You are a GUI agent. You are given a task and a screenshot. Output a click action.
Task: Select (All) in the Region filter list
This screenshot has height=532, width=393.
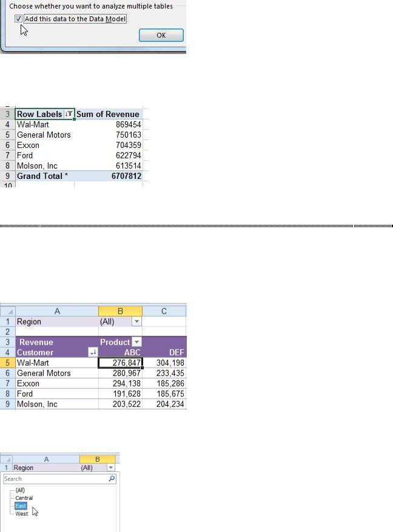pyautogui.click(x=20, y=490)
